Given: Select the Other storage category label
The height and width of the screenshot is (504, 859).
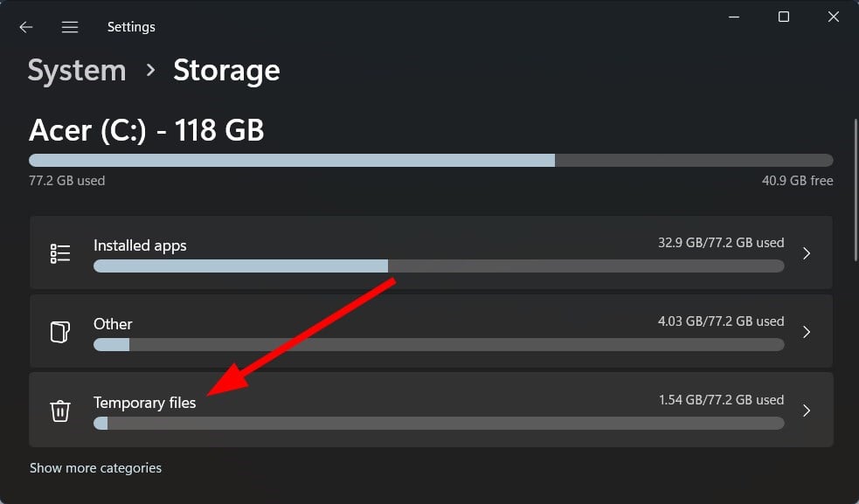Looking at the screenshot, I should pyautogui.click(x=113, y=324).
